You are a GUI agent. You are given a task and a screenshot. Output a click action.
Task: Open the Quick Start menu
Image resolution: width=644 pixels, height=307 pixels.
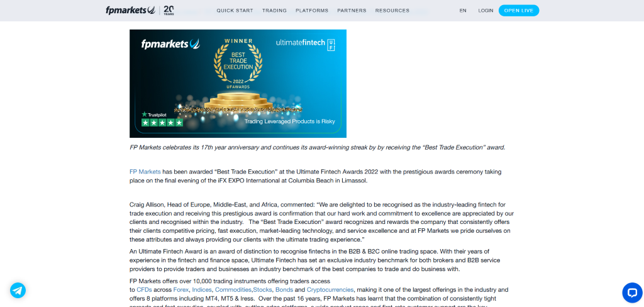(235, 11)
